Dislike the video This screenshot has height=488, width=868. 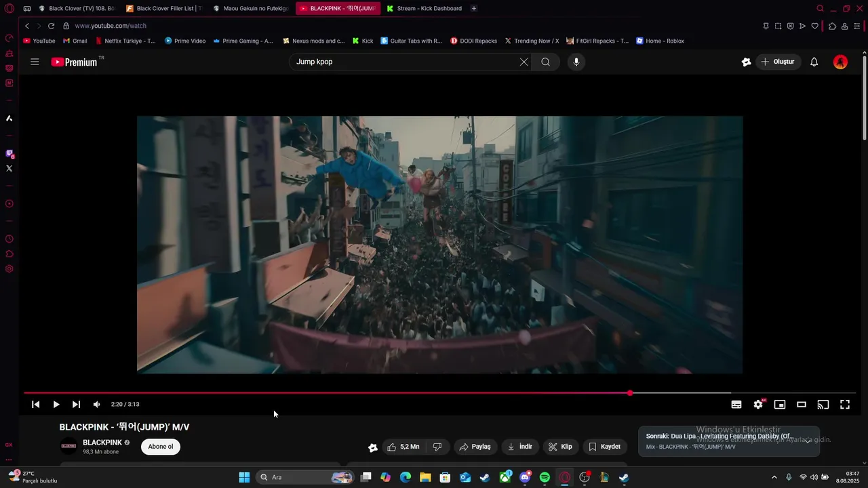pyautogui.click(x=437, y=447)
